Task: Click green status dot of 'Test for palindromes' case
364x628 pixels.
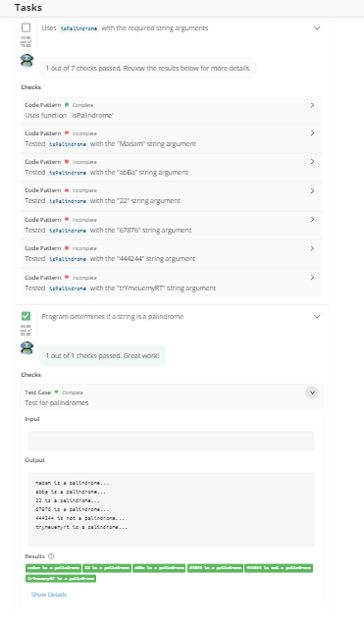Action: coord(57,392)
